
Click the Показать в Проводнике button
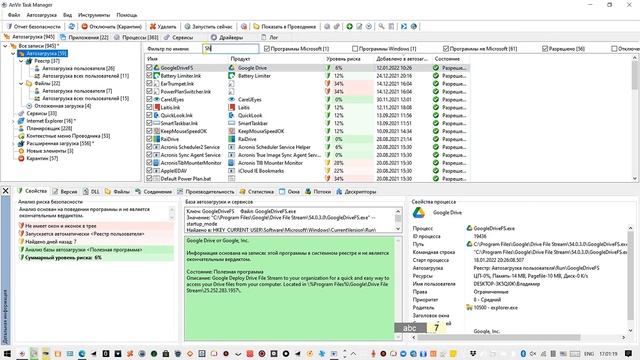click(x=284, y=27)
